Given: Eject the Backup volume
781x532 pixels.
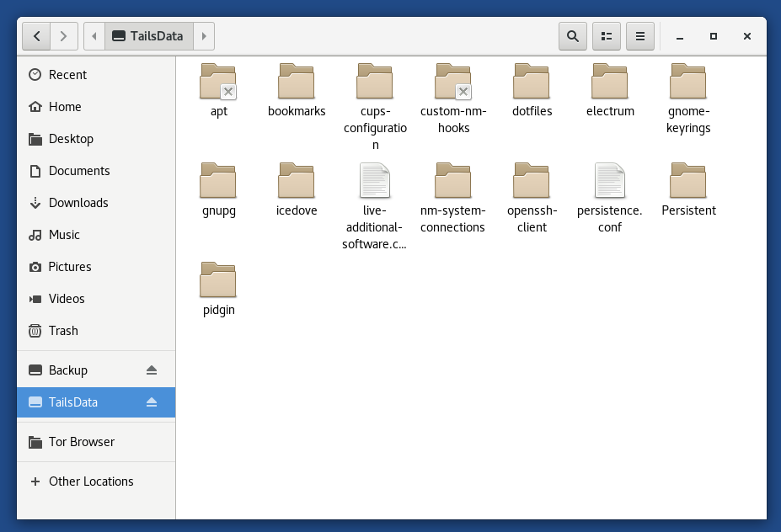Looking at the screenshot, I should [152, 370].
